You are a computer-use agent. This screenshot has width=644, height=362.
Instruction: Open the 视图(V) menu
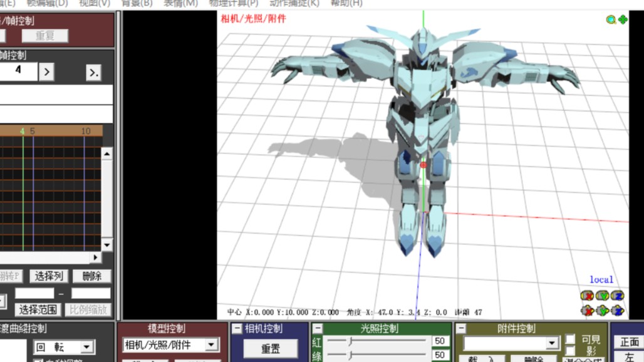pos(94,3)
